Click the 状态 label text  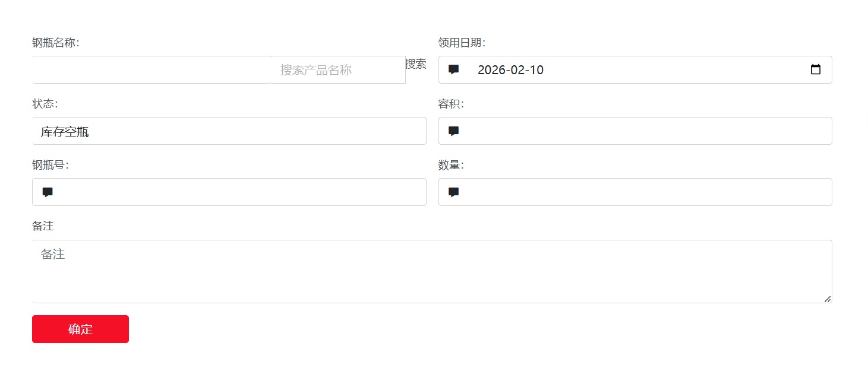tap(45, 104)
